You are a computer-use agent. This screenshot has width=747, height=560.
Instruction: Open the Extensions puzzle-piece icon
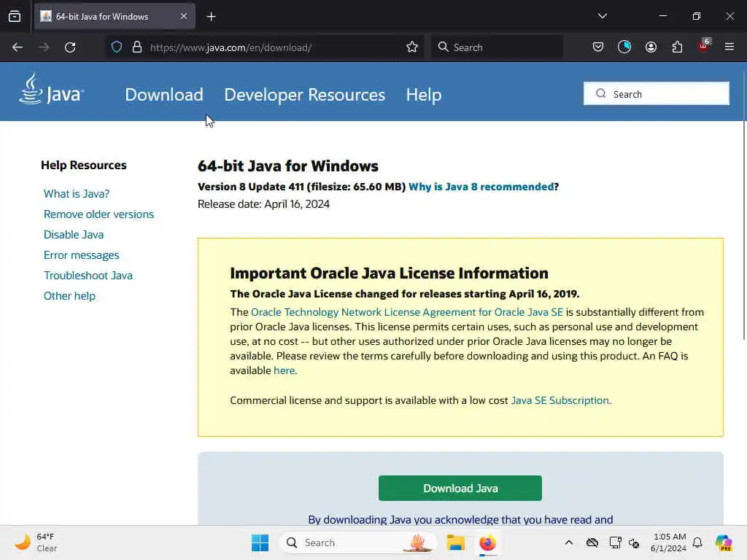click(677, 47)
